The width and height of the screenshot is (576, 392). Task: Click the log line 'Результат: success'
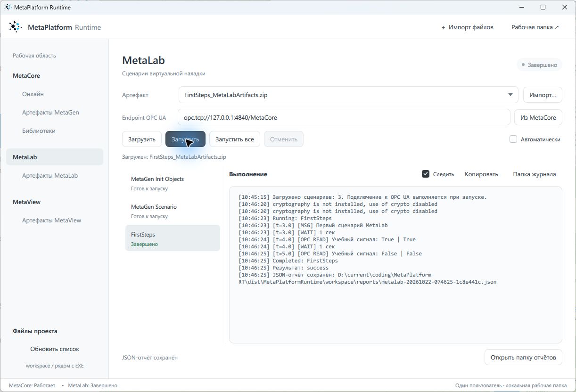pyautogui.click(x=284, y=268)
